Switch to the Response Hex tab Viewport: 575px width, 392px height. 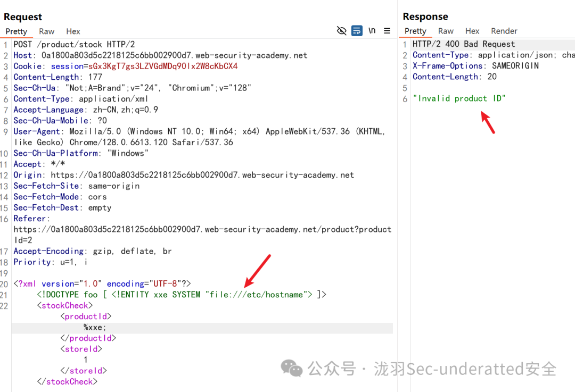[x=472, y=31]
